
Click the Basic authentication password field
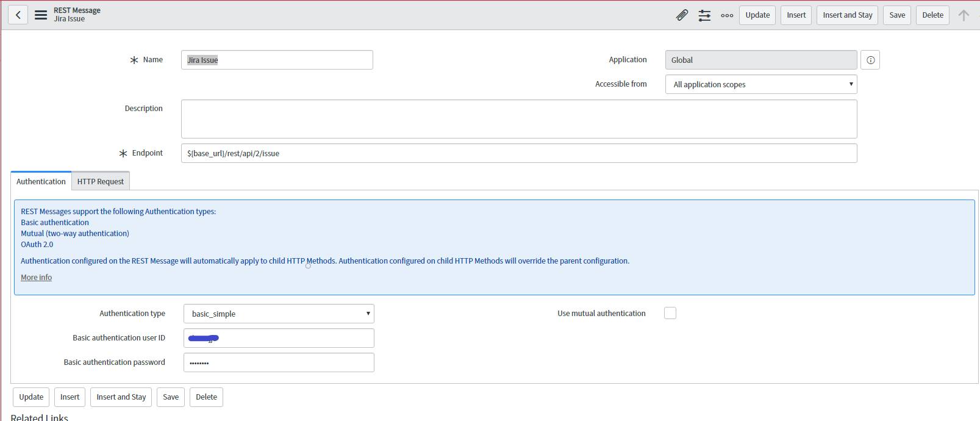pos(279,362)
